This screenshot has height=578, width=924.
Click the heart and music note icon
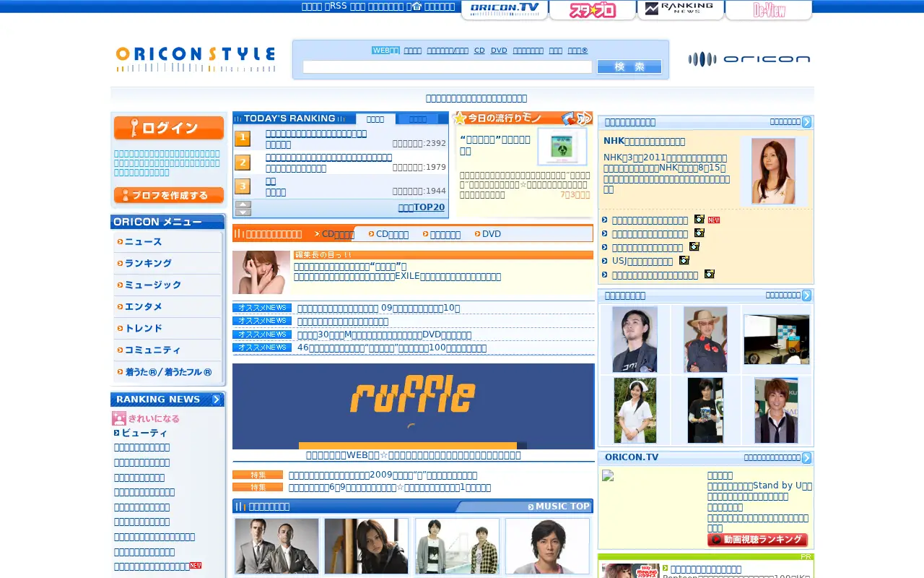point(577,118)
